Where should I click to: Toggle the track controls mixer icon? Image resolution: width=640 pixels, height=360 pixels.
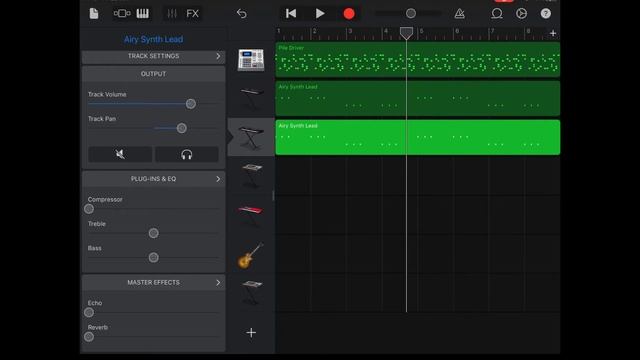(x=172, y=13)
